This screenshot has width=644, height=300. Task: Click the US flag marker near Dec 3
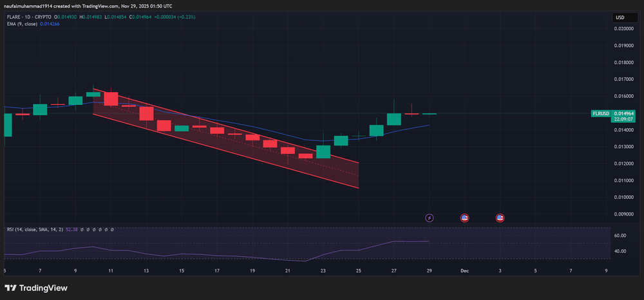tap(500, 218)
